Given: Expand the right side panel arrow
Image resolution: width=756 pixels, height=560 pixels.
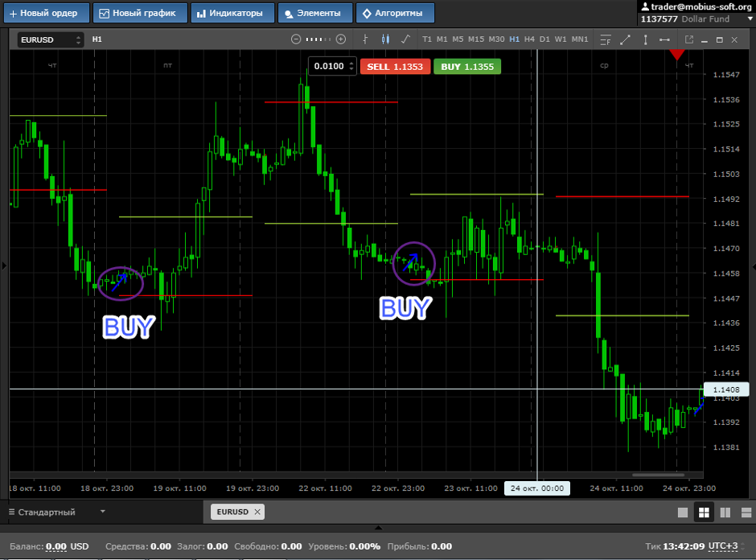Looking at the screenshot, I should [x=753, y=266].
